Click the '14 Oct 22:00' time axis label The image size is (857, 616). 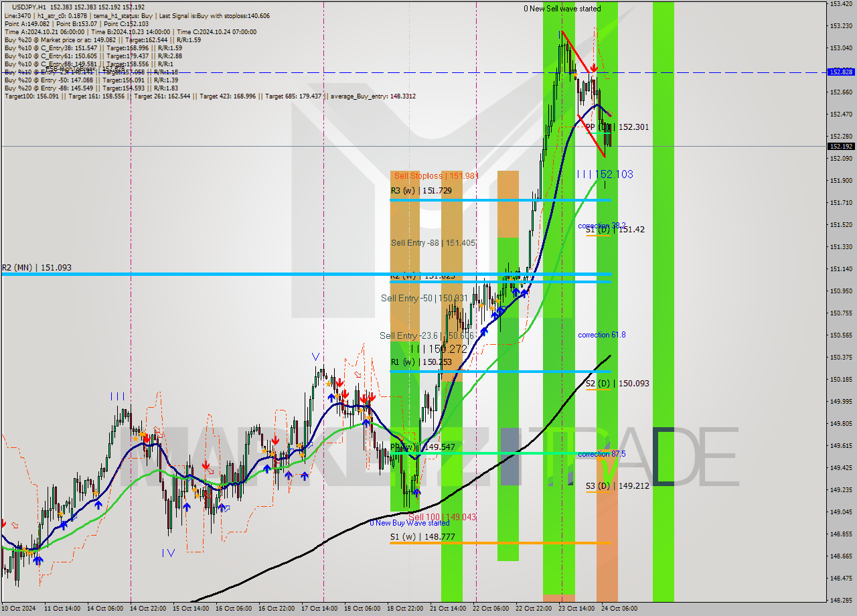click(149, 609)
